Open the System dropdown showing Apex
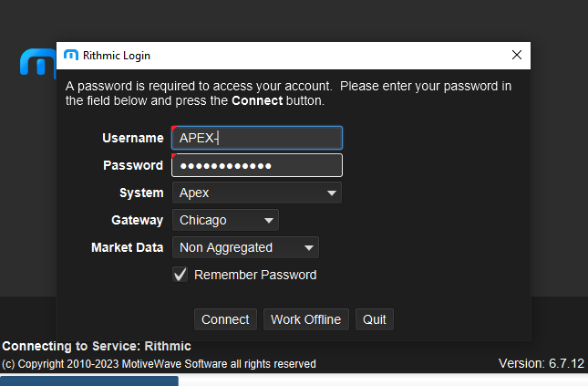 tap(257, 193)
